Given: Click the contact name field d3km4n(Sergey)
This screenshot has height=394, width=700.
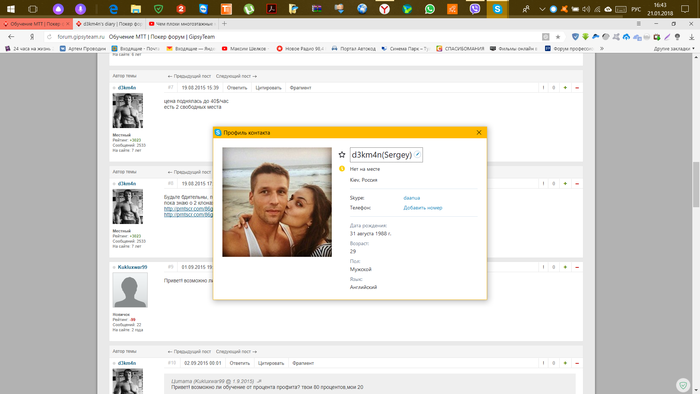Looking at the screenshot, I should coord(386,155).
